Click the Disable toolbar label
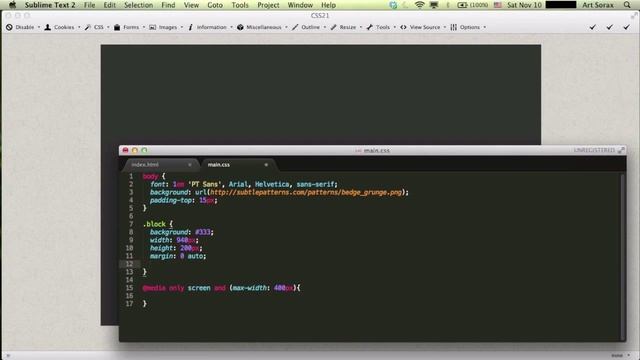Image resolution: width=640 pixels, height=360 pixels. tap(24, 27)
